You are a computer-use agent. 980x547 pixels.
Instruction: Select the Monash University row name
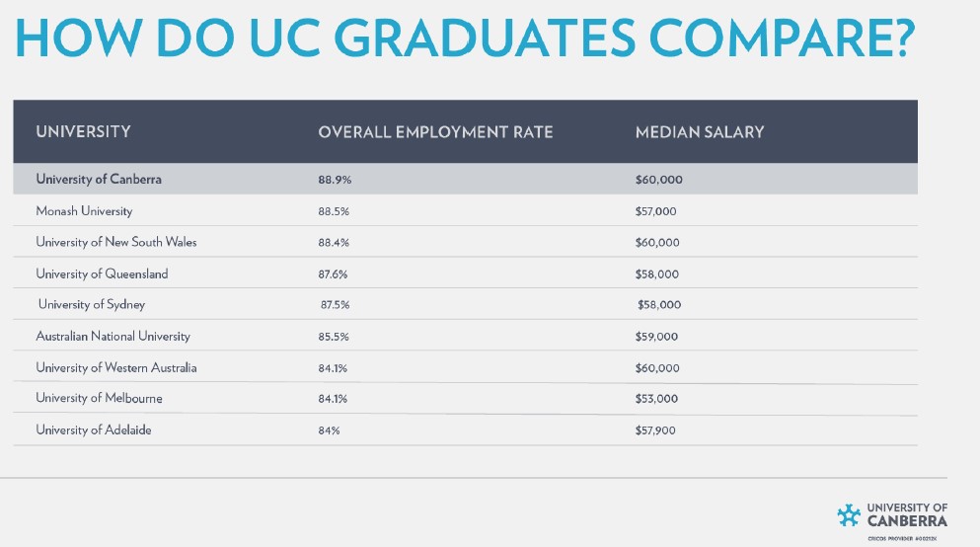pos(84,211)
